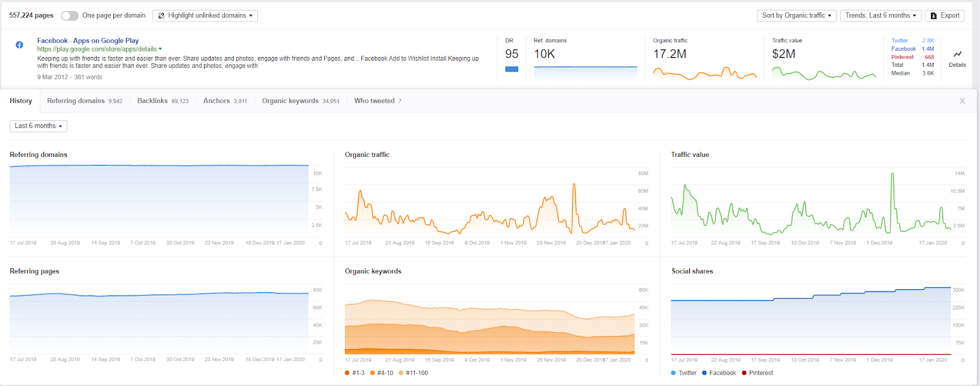Click the Export download icon
980x386 pixels.
[933, 15]
